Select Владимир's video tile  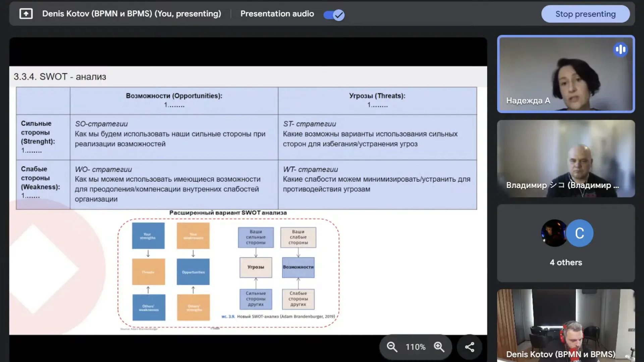pyautogui.click(x=566, y=159)
